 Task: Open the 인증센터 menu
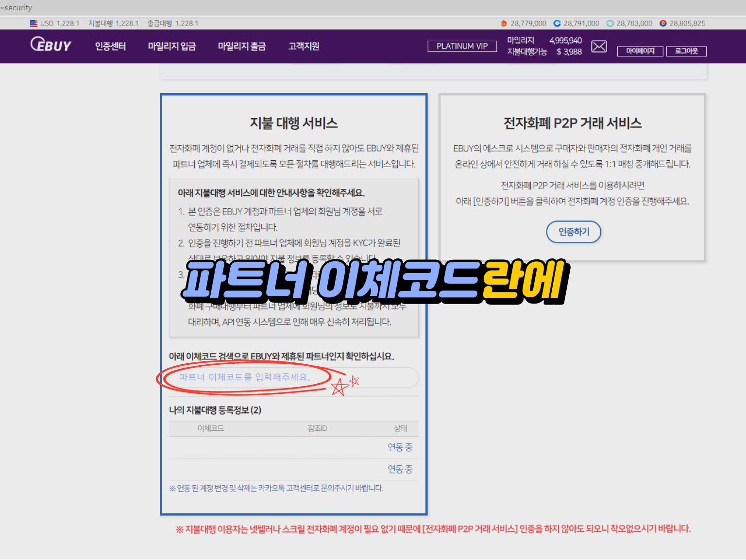pos(110,46)
